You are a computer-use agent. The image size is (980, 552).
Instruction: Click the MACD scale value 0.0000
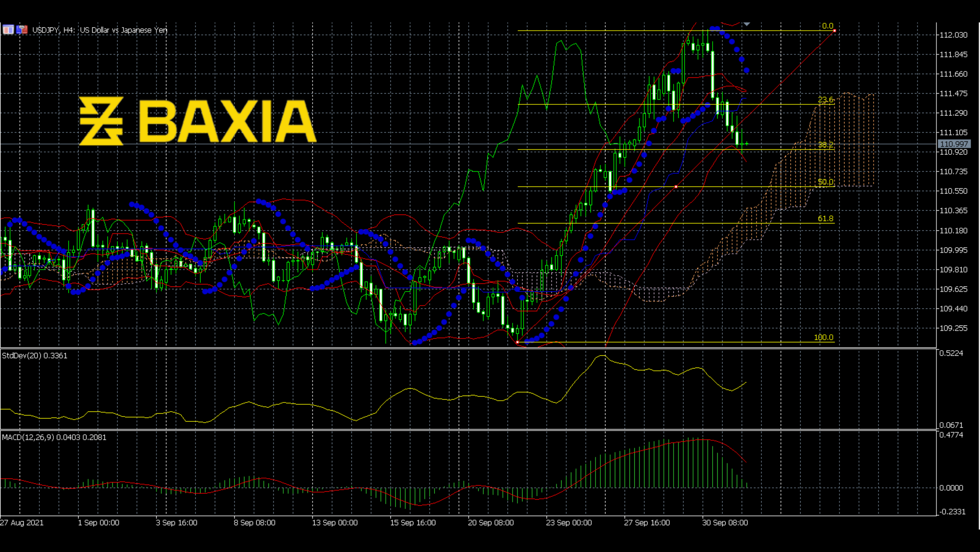tap(951, 488)
